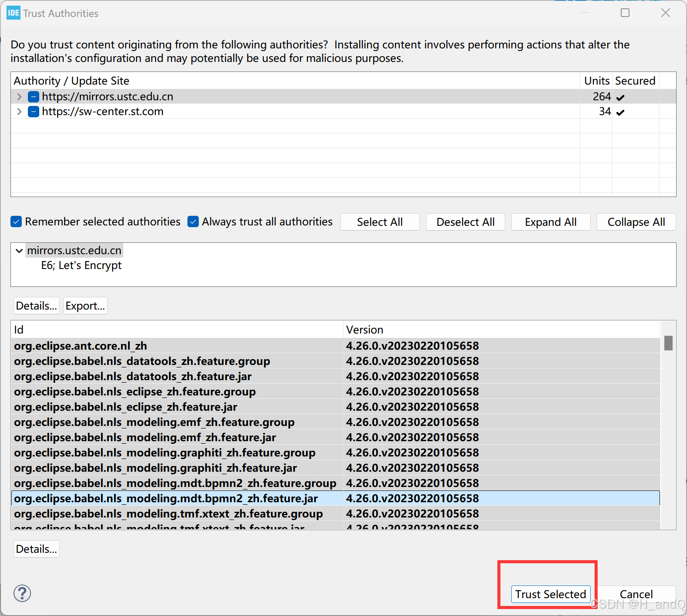Screen dimensions: 687x616
Task: Toggle Always trust all authorities checkbox
Action: (193, 221)
